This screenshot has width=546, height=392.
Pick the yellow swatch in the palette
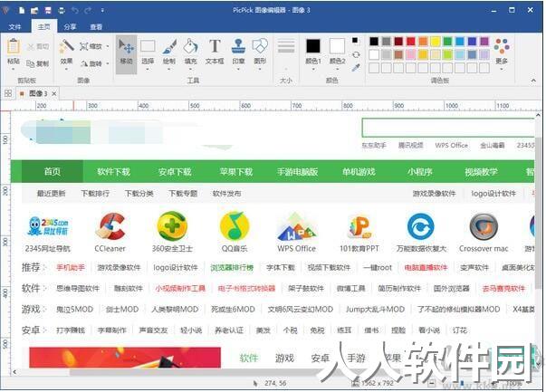point(436,42)
